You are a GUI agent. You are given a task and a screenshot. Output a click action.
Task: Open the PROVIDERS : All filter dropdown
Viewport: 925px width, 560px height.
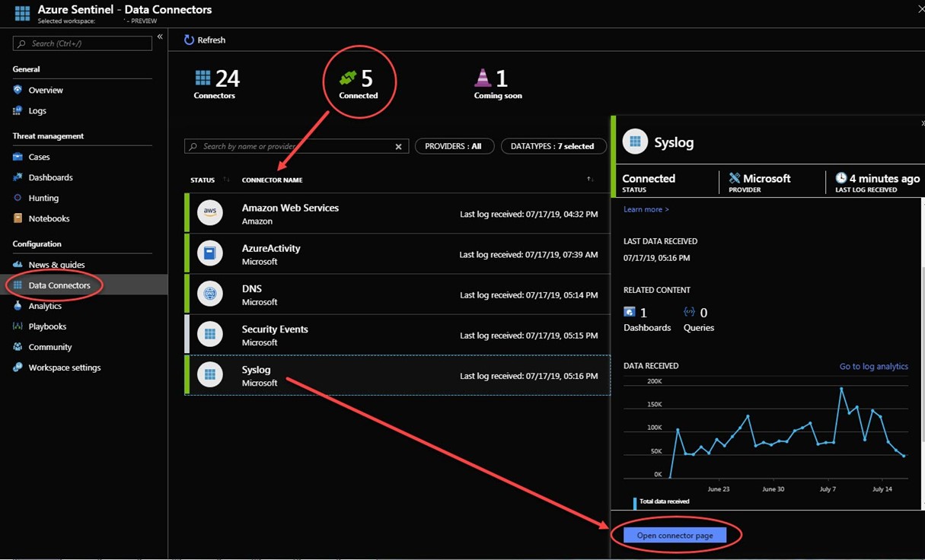454,146
